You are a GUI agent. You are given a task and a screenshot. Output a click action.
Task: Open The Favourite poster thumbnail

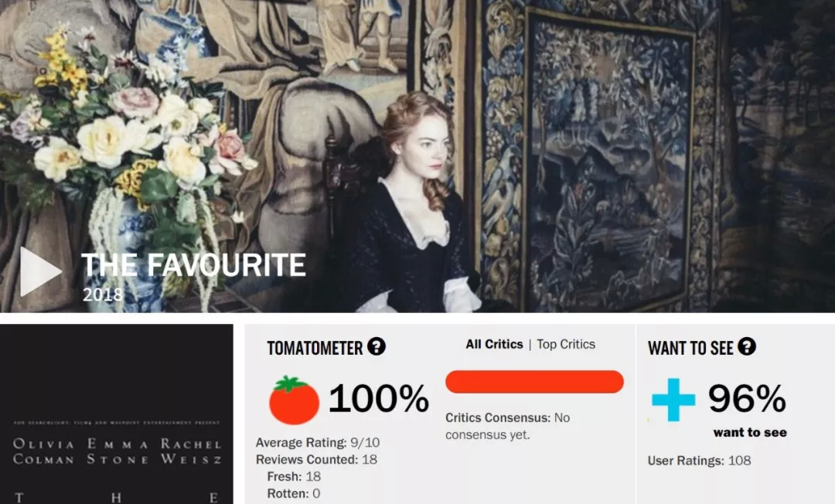pos(117,414)
